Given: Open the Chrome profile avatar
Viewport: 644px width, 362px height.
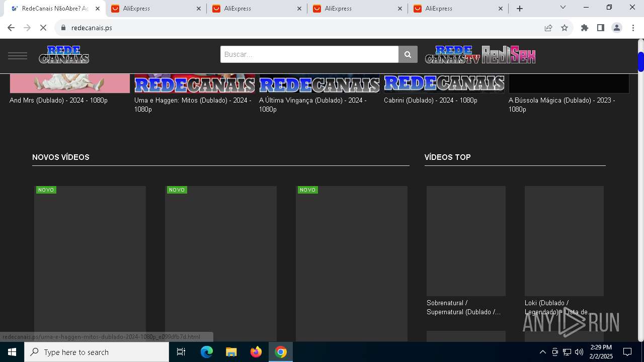Looking at the screenshot, I should 617,28.
